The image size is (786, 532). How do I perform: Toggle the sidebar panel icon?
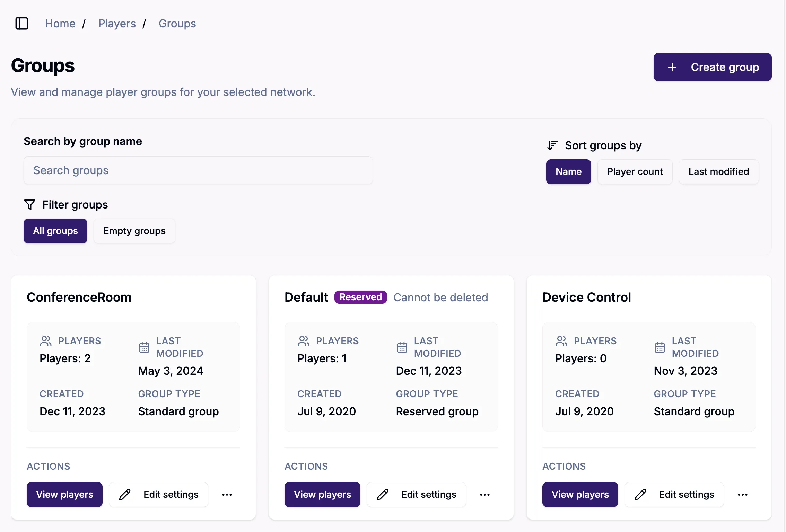point(21,24)
